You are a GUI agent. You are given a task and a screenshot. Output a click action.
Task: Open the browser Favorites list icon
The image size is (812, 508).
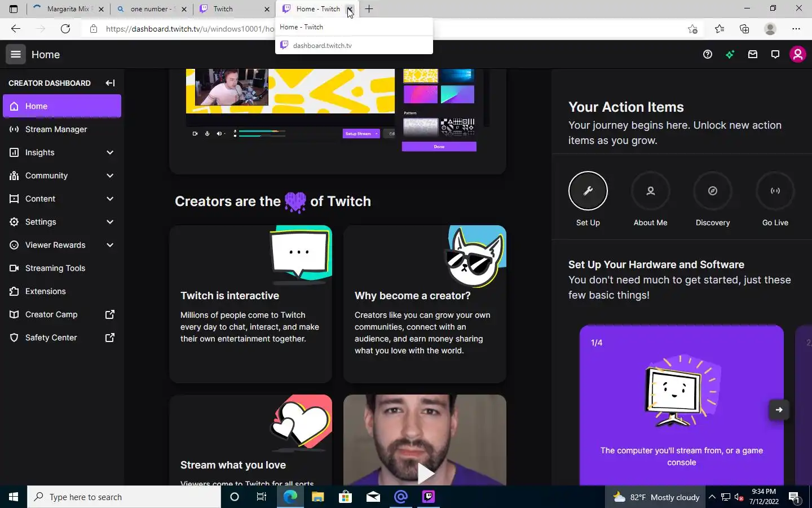pyautogui.click(x=720, y=29)
